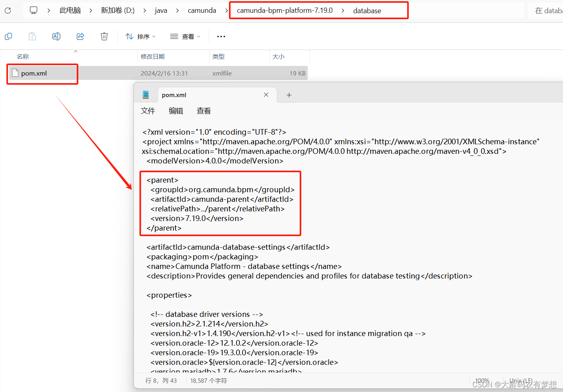The height and width of the screenshot is (392, 563).
Task: Click the version.oracle-19 line
Action: tap(234, 352)
